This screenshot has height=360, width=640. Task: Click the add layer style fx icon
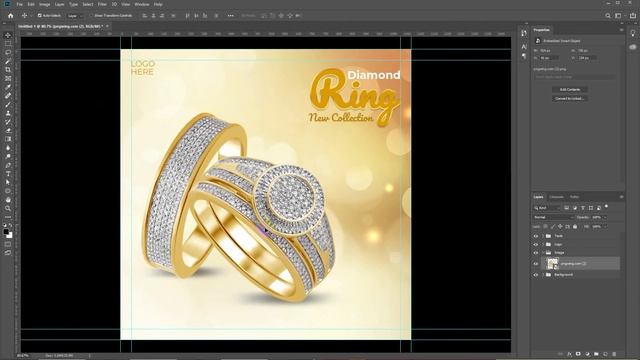(569, 354)
